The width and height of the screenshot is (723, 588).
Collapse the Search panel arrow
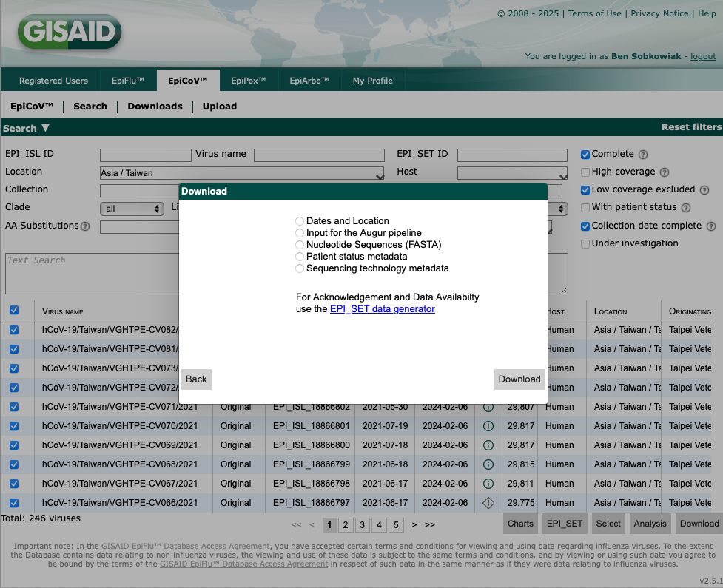coord(45,128)
